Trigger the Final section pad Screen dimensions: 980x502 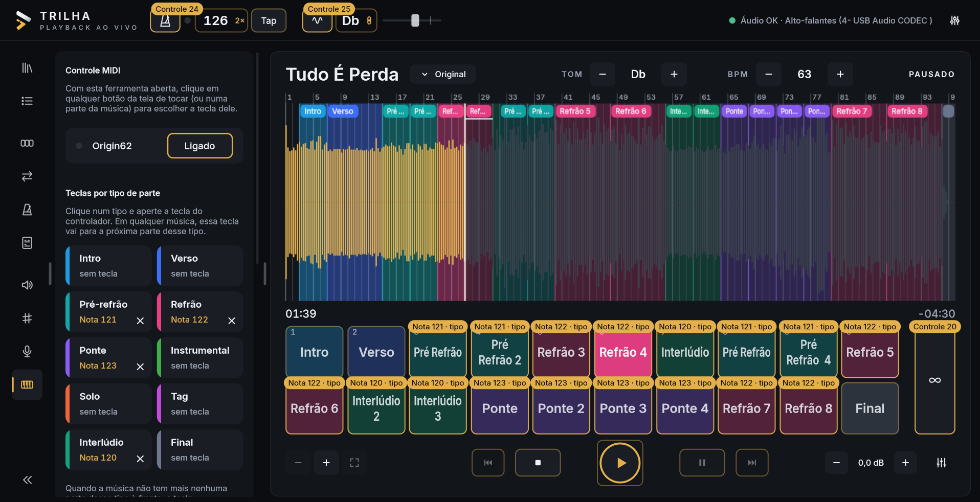(870, 408)
